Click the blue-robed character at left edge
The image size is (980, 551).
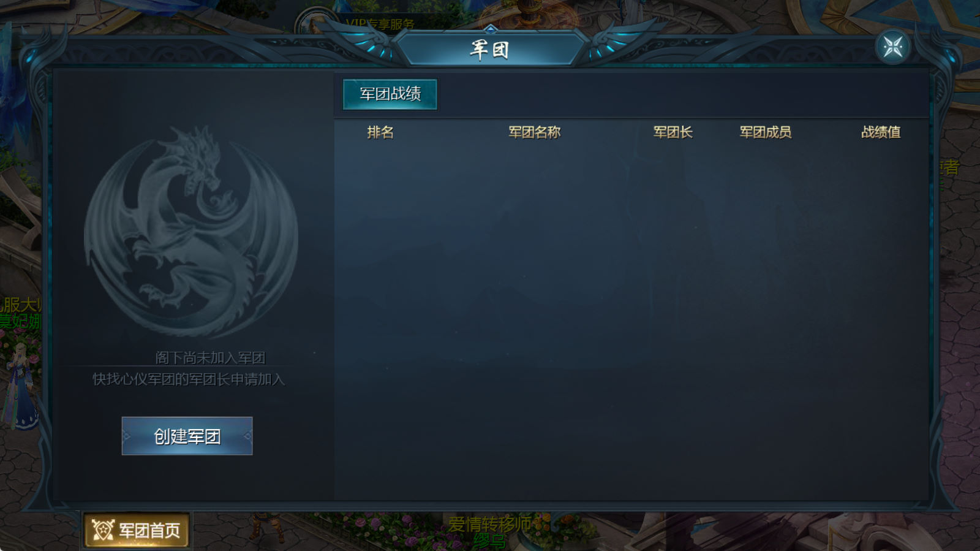(20, 385)
